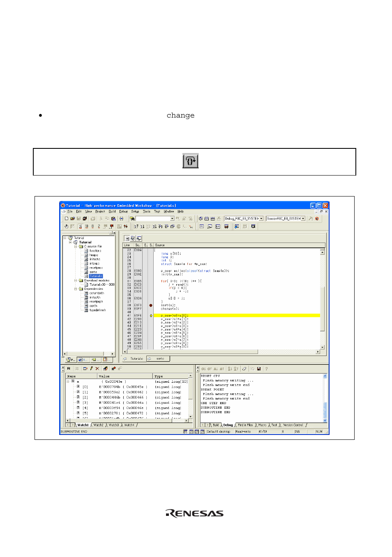Image resolution: width=392 pixels, height=557 pixels.
Task: Collapse the Dependencies folder
Action: [76, 289]
